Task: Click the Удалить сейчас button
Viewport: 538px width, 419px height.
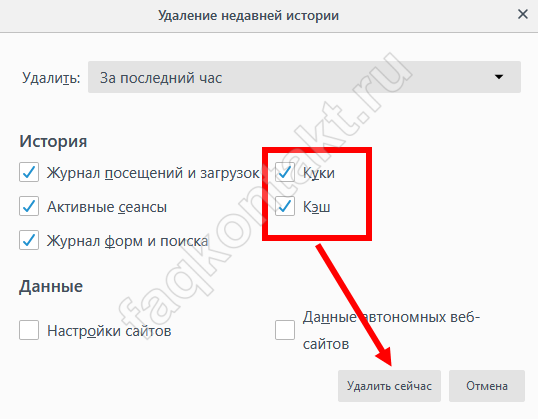Action: tap(389, 386)
